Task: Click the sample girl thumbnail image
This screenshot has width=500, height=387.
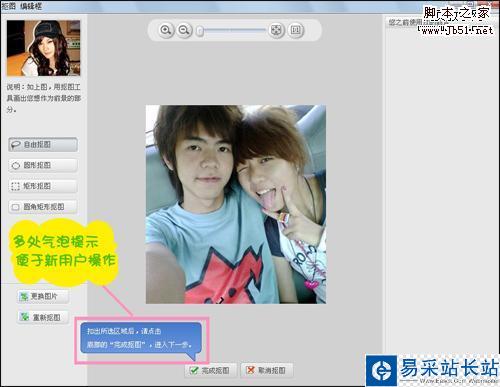Action: pyautogui.click(x=43, y=48)
